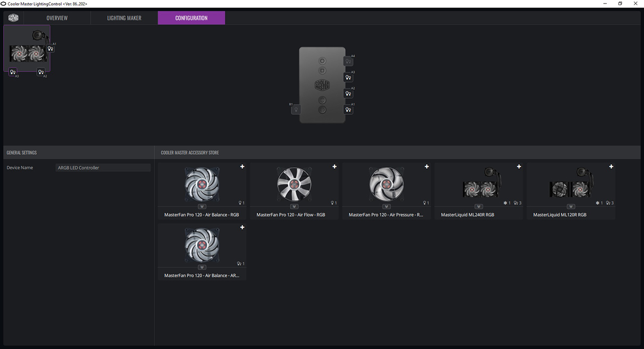Select the ML120R RGB cooler image
Image resolution: width=644 pixels, height=349 pixels.
(571, 183)
